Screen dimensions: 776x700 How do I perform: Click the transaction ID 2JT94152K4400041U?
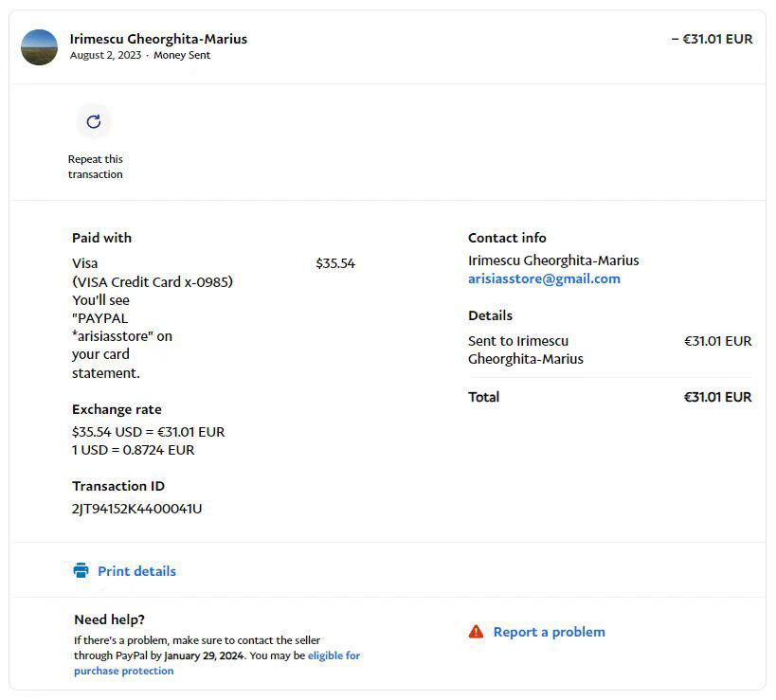[136, 509]
